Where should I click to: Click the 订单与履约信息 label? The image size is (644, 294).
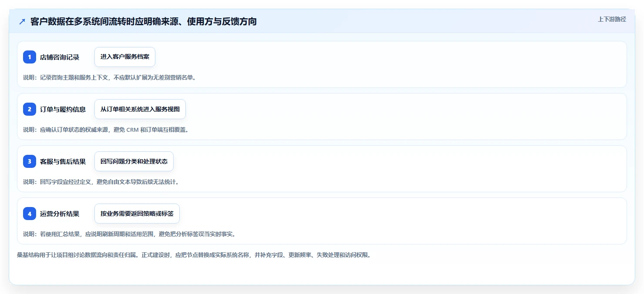point(63,109)
